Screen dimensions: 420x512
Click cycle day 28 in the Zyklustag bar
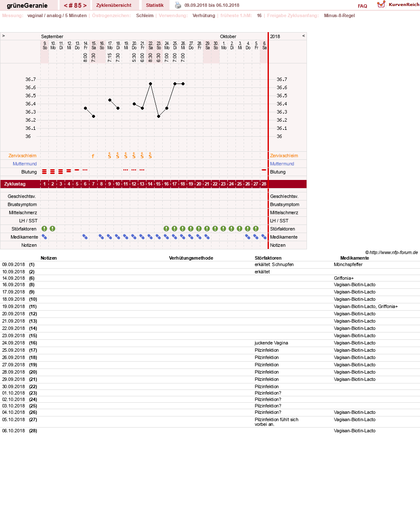(264, 184)
